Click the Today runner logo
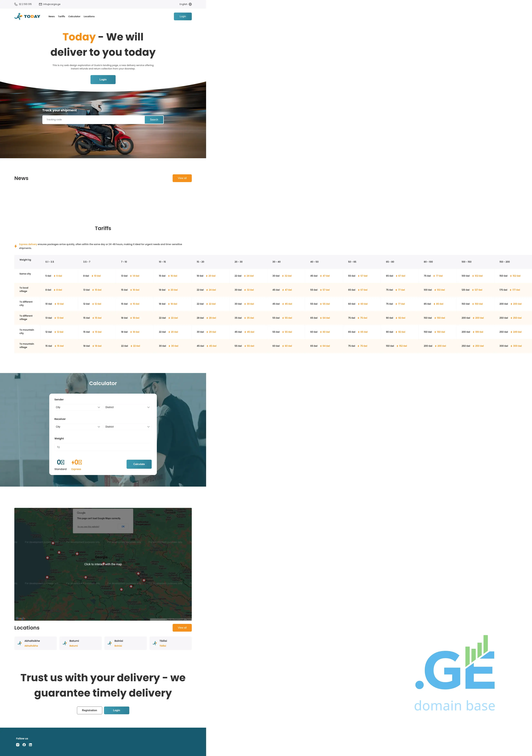Image resolution: width=532 pixels, height=756 pixels. pos(27,16)
